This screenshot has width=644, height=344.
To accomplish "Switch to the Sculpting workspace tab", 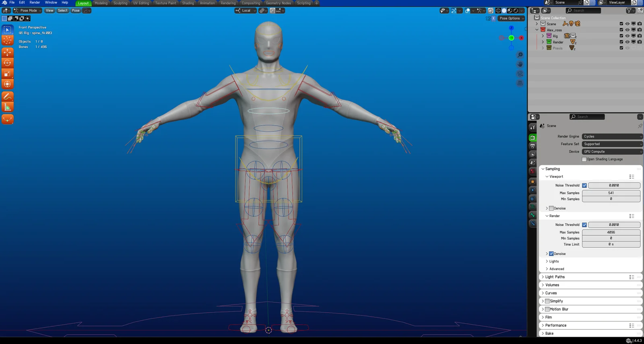I will pos(120,3).
